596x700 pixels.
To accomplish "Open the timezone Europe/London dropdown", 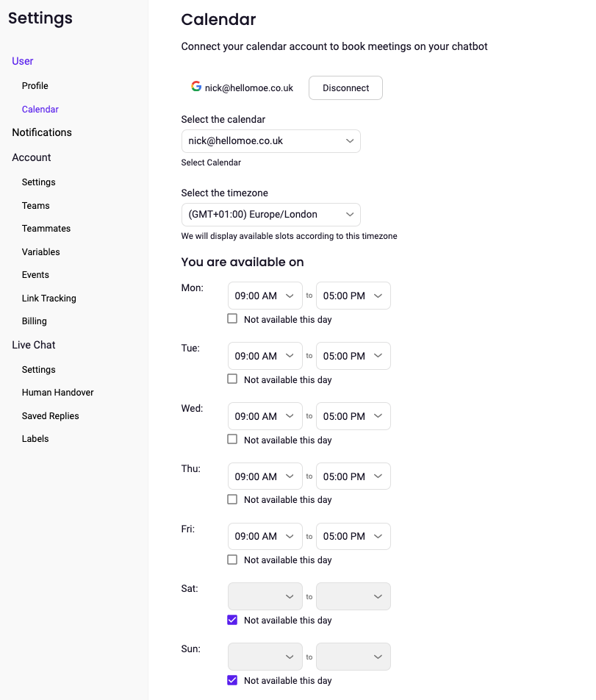I will 270,215.
